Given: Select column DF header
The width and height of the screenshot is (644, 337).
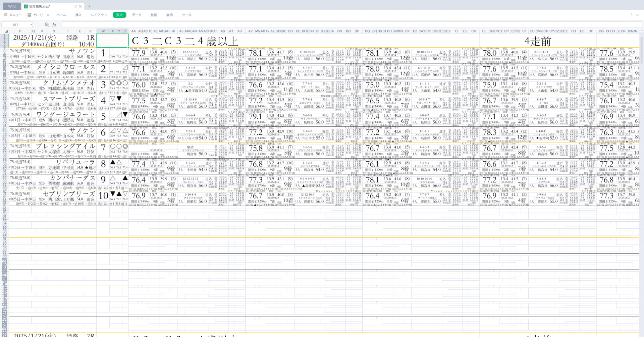Looking at the screenshot, I should click(591, 31).
